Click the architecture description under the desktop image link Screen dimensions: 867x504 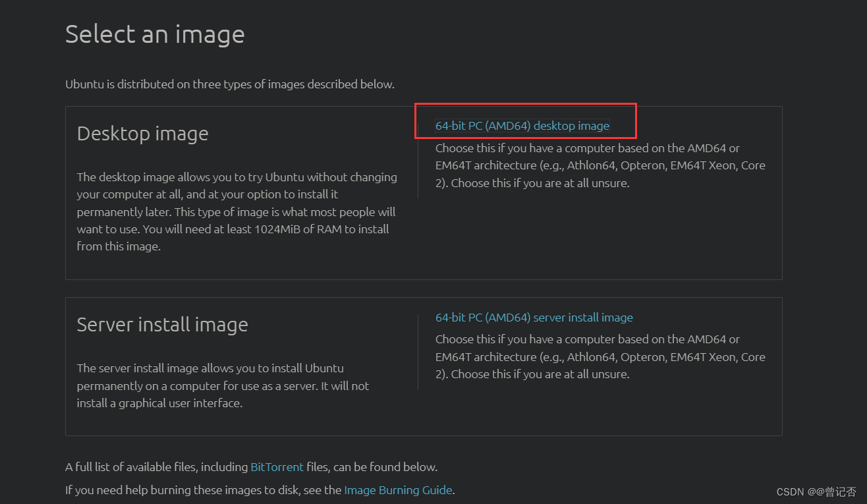click(x=600, y=165)
